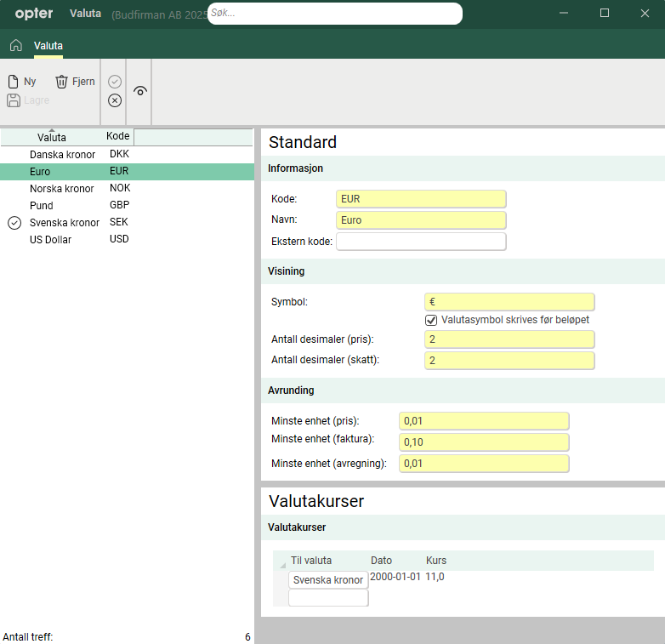665x644 pixels.
Task: Click the Minste enhet (faktura) field
Action: (x=483, y=442)
